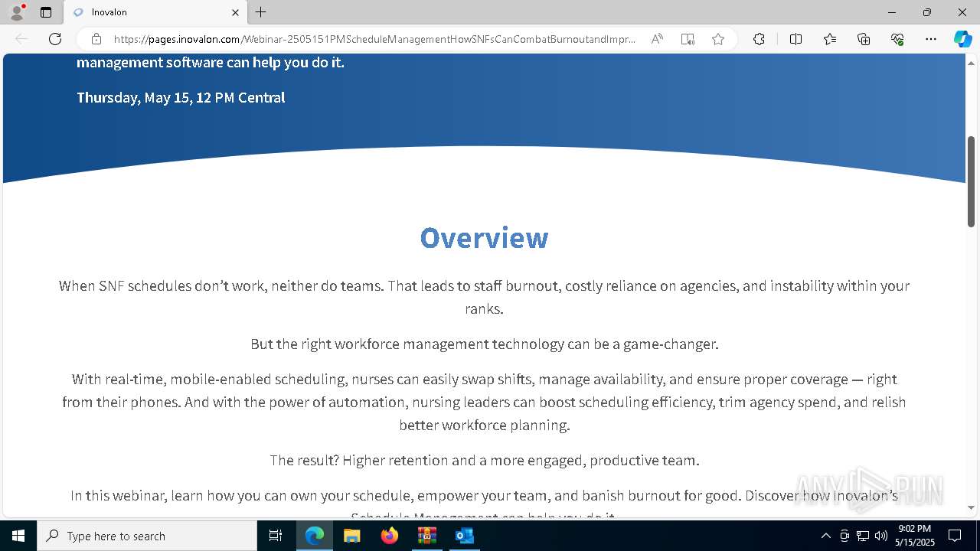The image size is (980, 551).
Task: Restore down the Edge window
Action: click(x=927, y=12)
